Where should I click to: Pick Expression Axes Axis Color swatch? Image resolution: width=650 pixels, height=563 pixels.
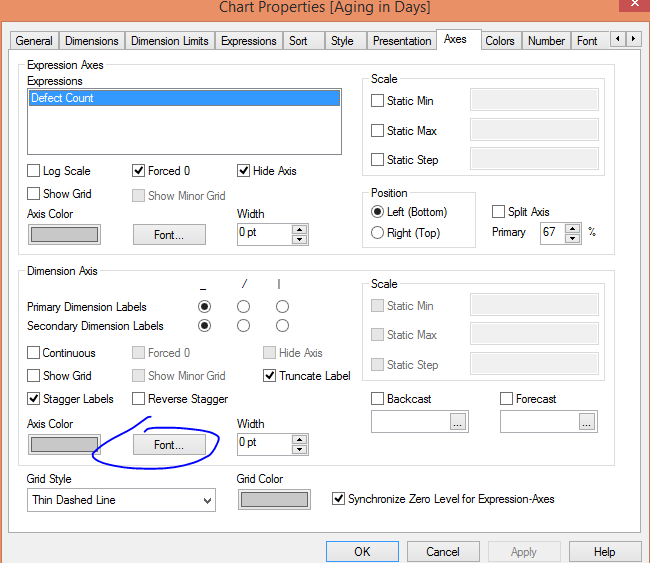tap(64, 235)
